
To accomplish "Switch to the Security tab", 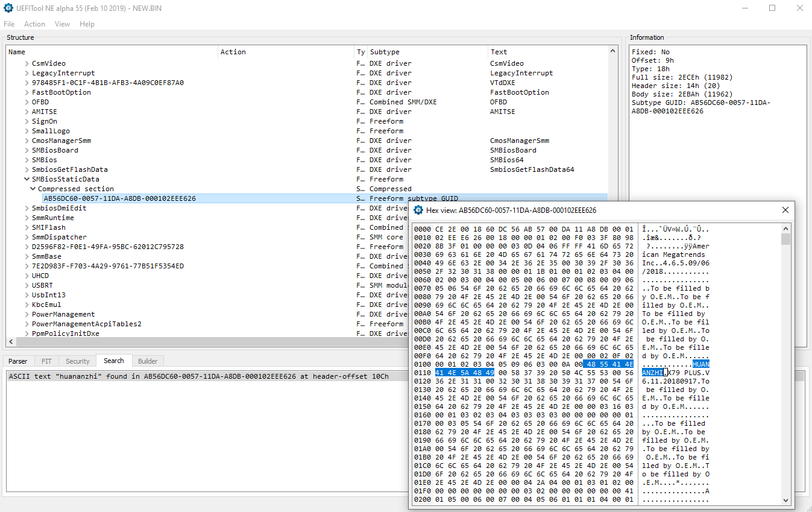I will [x=78, y=361].
